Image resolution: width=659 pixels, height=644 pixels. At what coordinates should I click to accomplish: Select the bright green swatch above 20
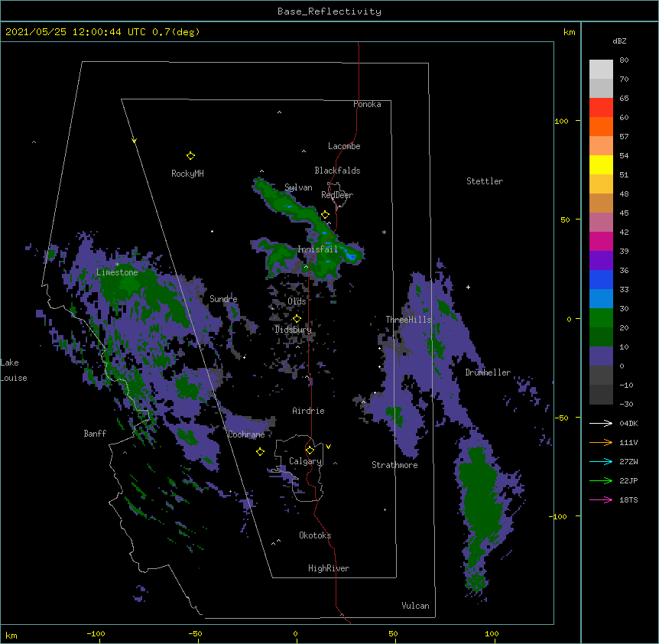point(601,318)
